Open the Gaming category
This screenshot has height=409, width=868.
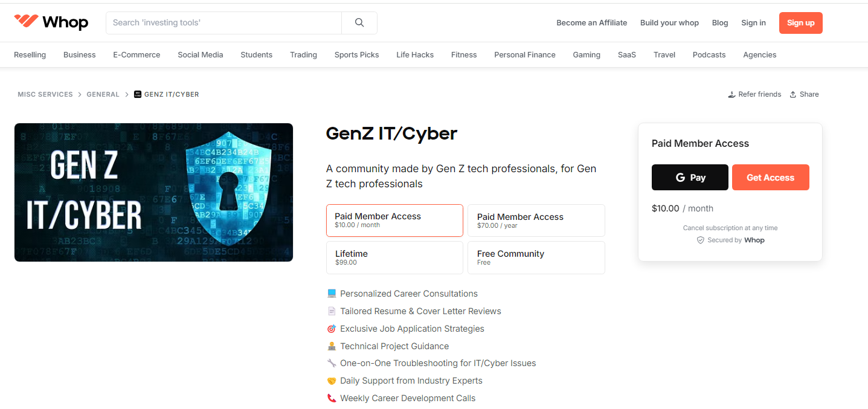[x=587, y=55]
